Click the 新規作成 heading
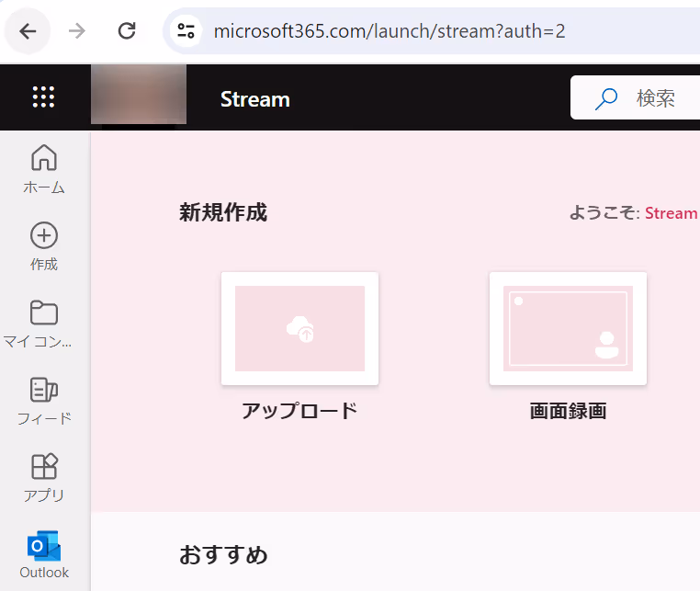The width and height of the screenshot is (700, 591). coord(223,212)
